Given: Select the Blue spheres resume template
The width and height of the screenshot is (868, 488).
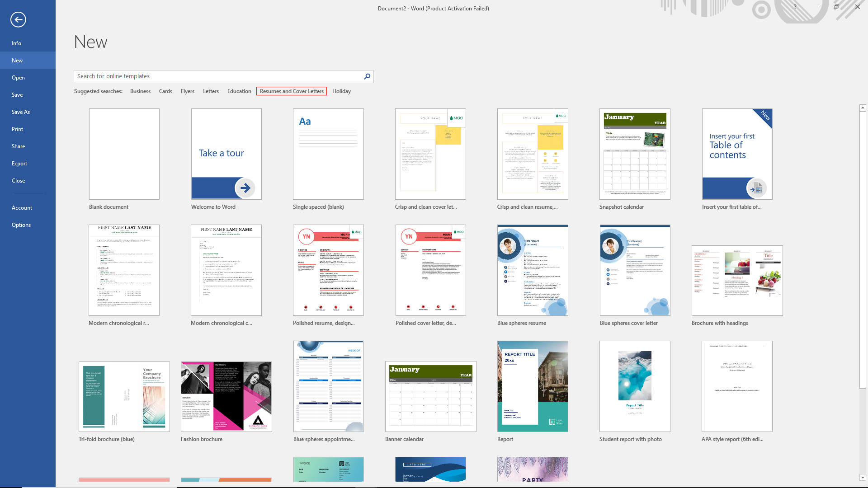Looking at the screenshot, I should (533, 270).
